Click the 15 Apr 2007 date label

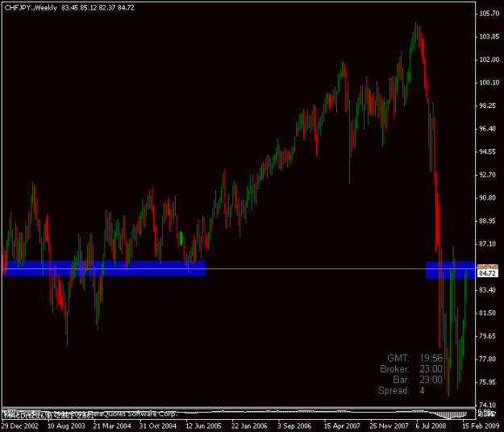pyautogui.click(x=342, y=426)
